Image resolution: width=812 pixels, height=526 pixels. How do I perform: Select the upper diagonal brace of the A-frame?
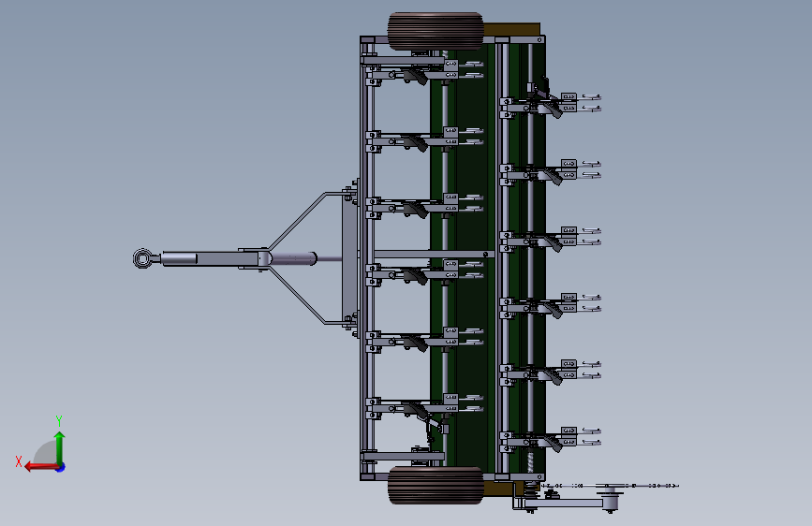[x=298, y=221]
